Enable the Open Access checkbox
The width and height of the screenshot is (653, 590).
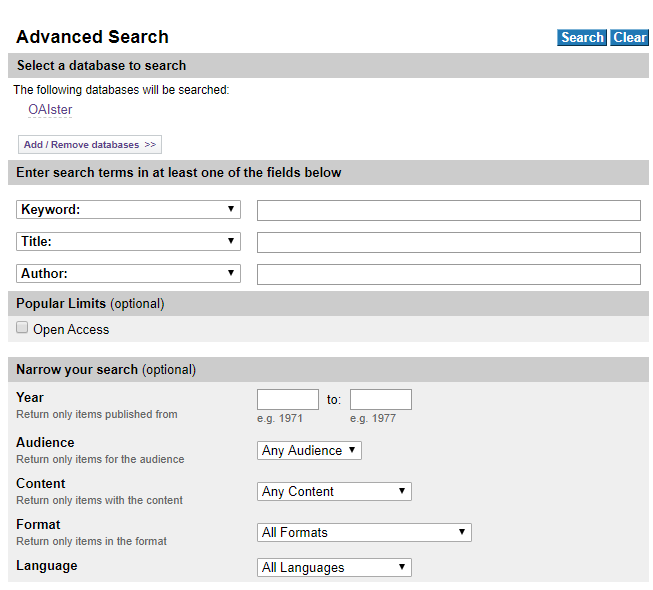click(22, 328)
